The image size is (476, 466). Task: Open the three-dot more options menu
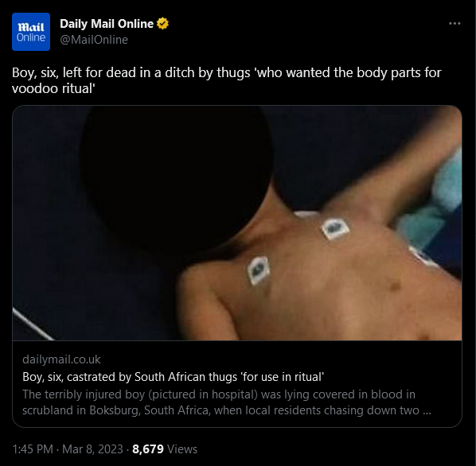click(455, 23)
